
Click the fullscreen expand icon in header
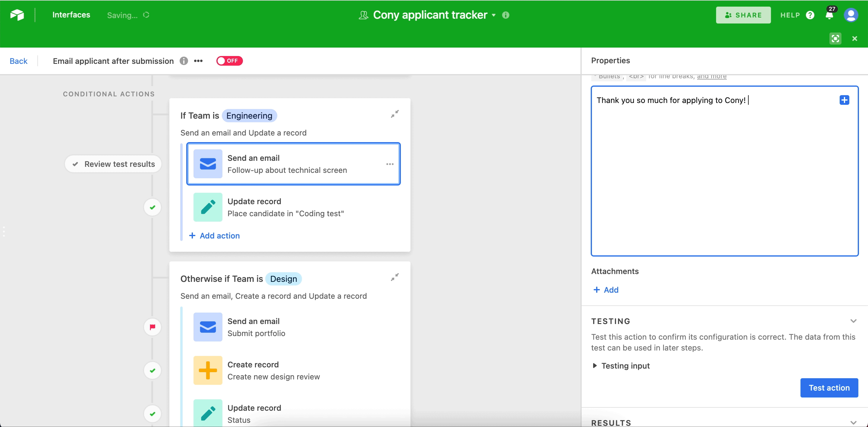[x=835, y=38]
